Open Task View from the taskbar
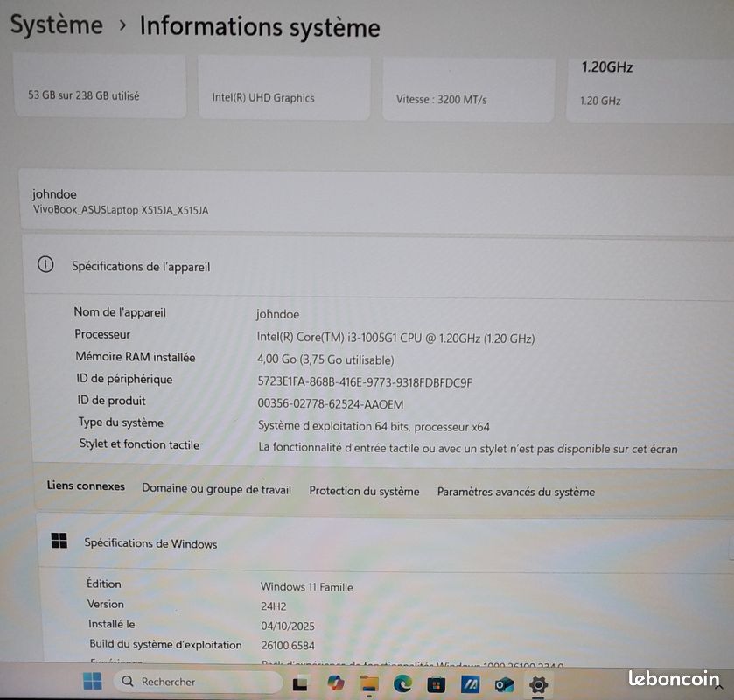 coord(299,684)
